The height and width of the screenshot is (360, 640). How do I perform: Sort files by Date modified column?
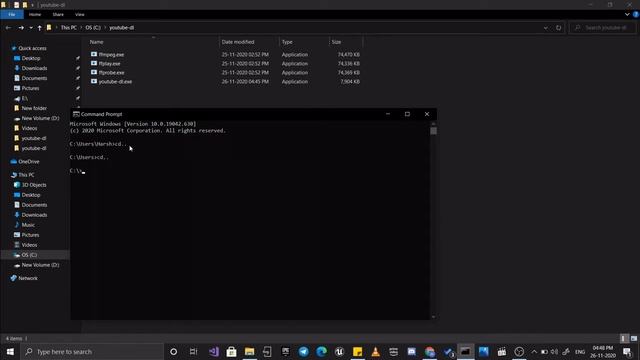[238, 42]
